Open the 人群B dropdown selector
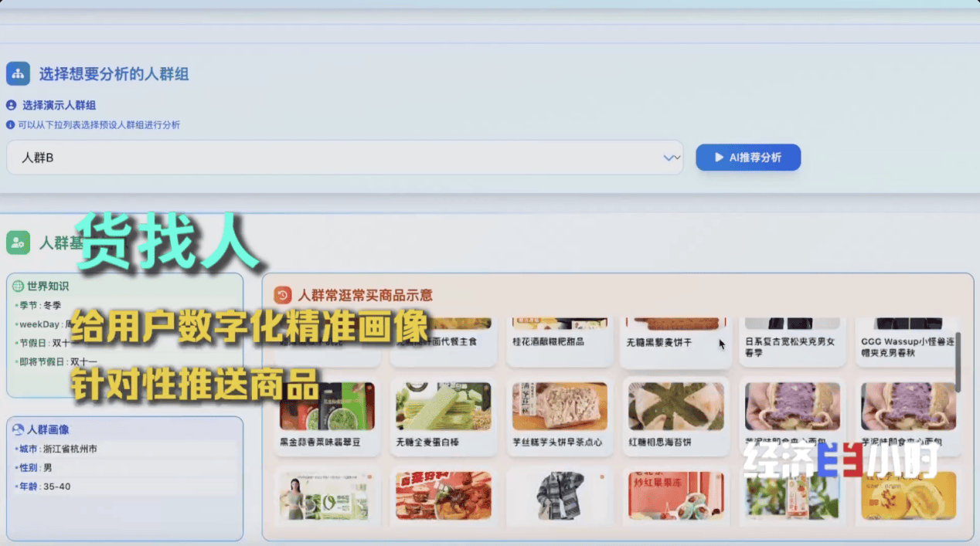The width and height of the screenshot is (980, 546). [x=340, y=158]
